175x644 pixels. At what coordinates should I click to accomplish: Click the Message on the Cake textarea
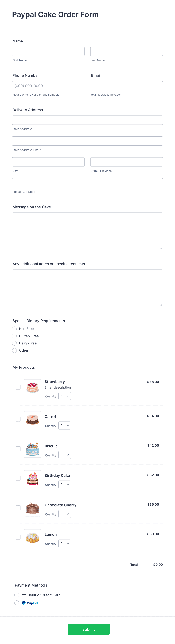tap(87, 231)
